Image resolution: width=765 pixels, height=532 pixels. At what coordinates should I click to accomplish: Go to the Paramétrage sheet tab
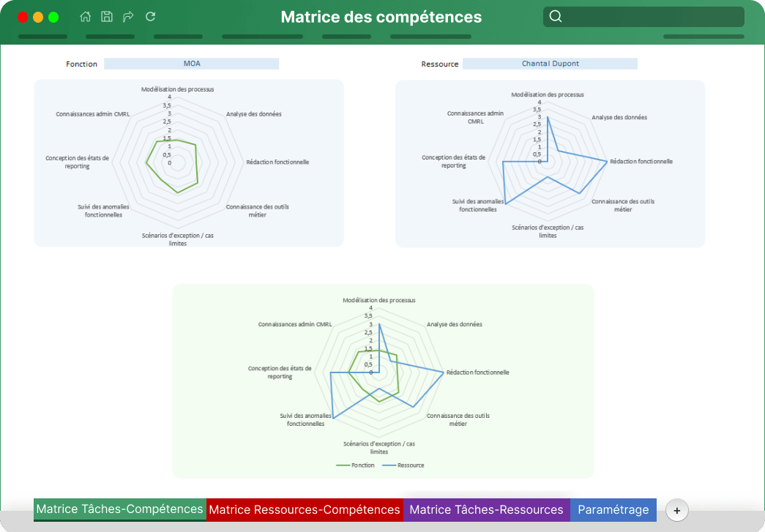coord(613,510)
